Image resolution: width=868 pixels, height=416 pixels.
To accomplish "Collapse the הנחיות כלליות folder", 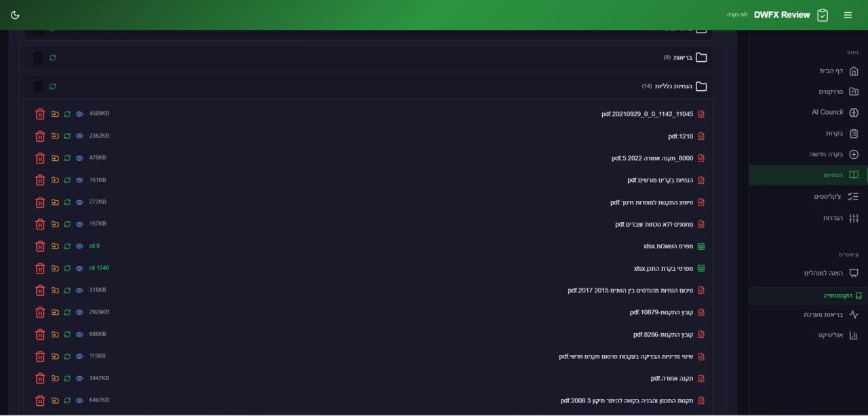I will [x=701, y=87].
